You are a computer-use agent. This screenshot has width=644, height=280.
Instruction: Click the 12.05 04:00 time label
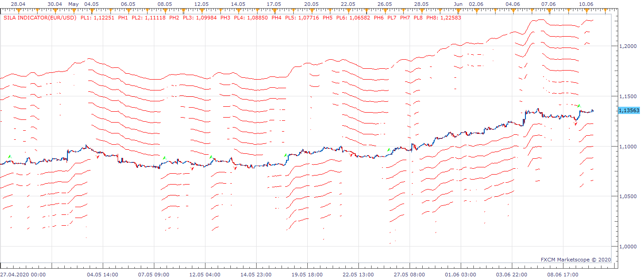205,274
